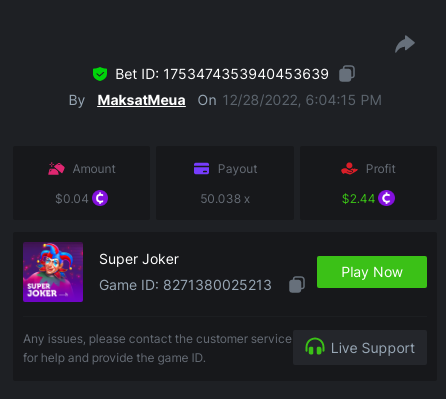This screenshot has width=446, height=399.
Task: Select the Bet ID number text
Action: 246,74
